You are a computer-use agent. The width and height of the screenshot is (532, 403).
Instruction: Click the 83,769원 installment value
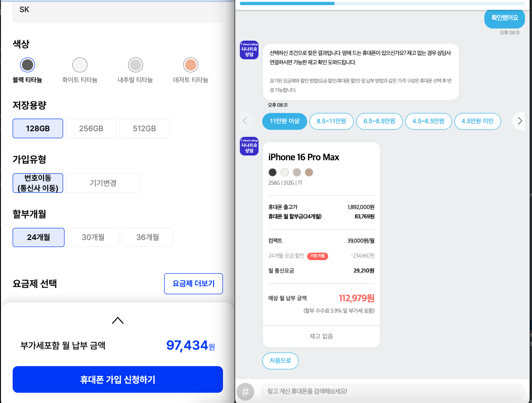pos(364,217)
